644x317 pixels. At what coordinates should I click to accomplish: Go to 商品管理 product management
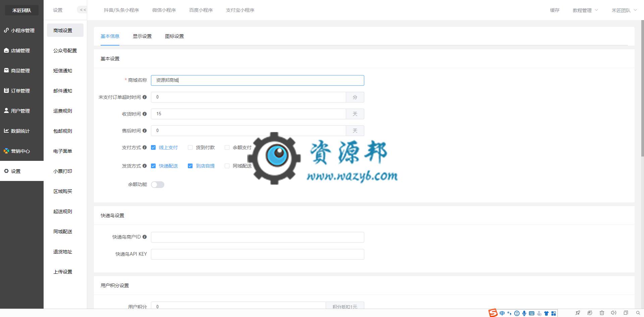[x=22, y=71]
